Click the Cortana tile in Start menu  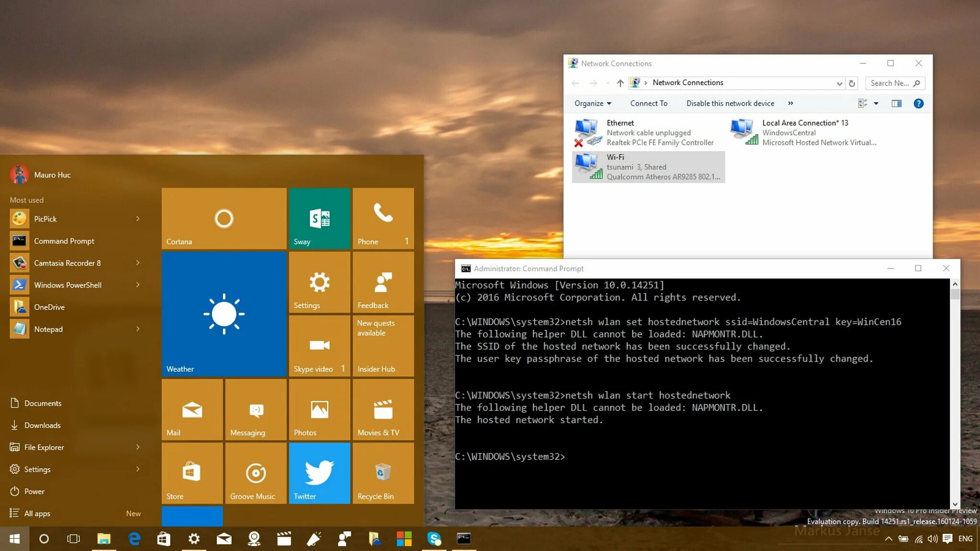[224, 218]
